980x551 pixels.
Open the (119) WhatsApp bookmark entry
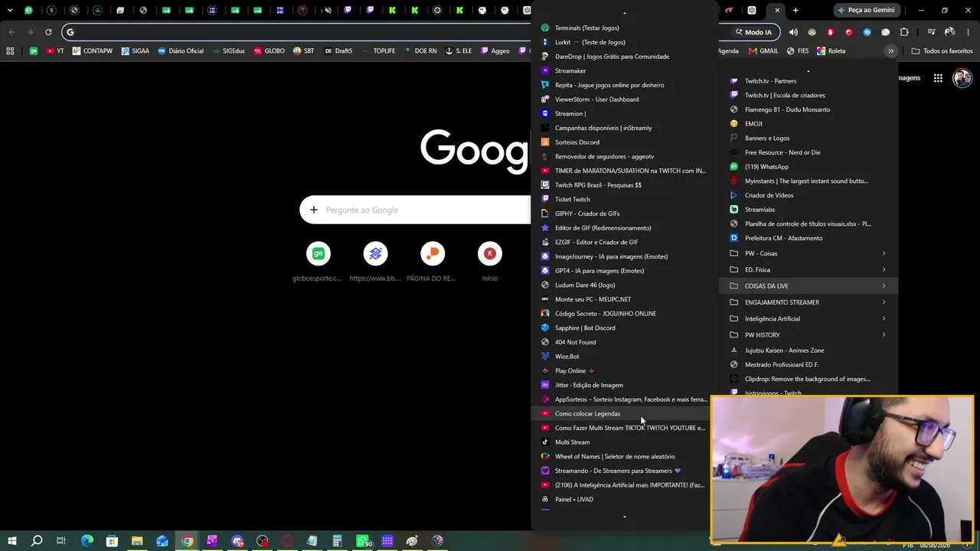pos(808,167)
